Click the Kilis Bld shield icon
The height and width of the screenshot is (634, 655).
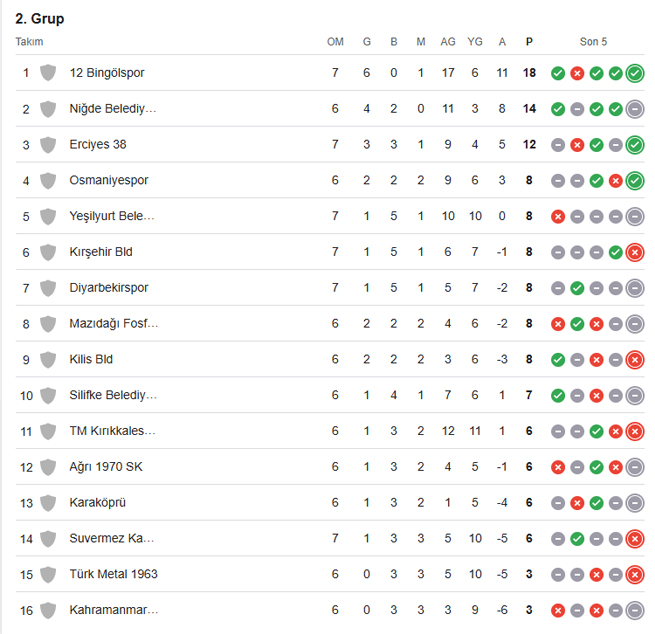[x=48, y=360]
